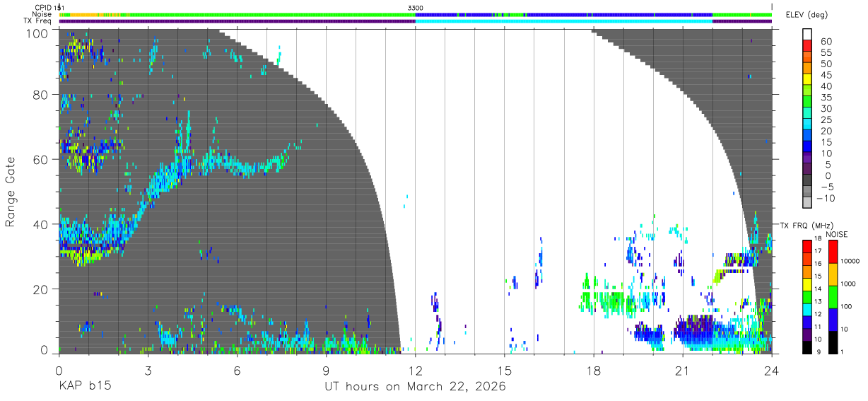Click the 'KAP b15' radar beam label

click(84, 386)
